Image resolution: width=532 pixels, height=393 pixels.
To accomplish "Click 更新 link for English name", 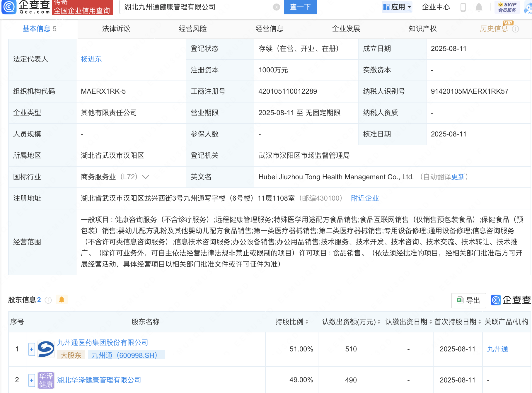I will point(458,177).
